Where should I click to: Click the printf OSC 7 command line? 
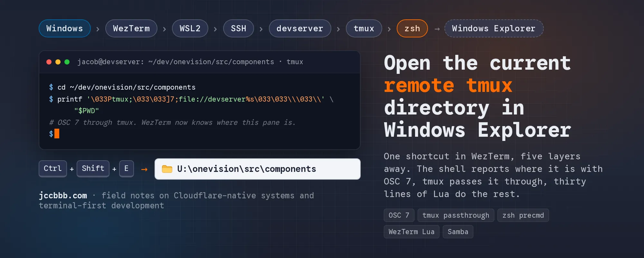tap(191, 99)
